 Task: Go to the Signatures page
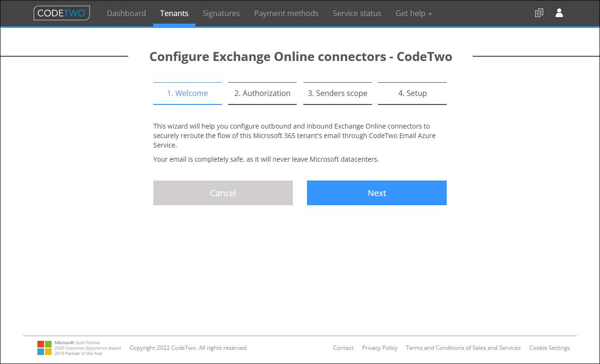point(221,13)
